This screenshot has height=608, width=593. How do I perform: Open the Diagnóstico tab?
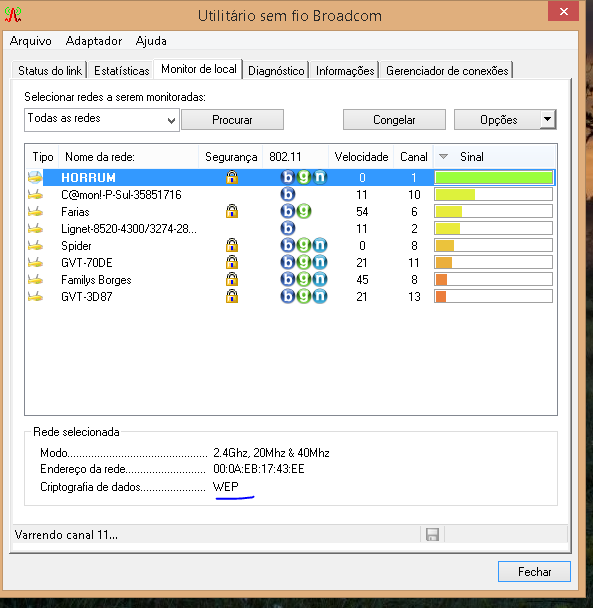point(276,71)
